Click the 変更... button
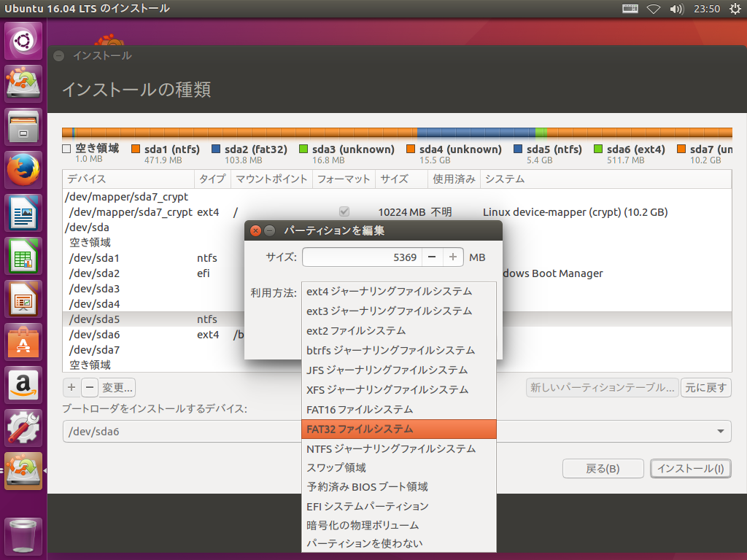The height and width of the screenshot is (560, 747). tap(117, 388)
